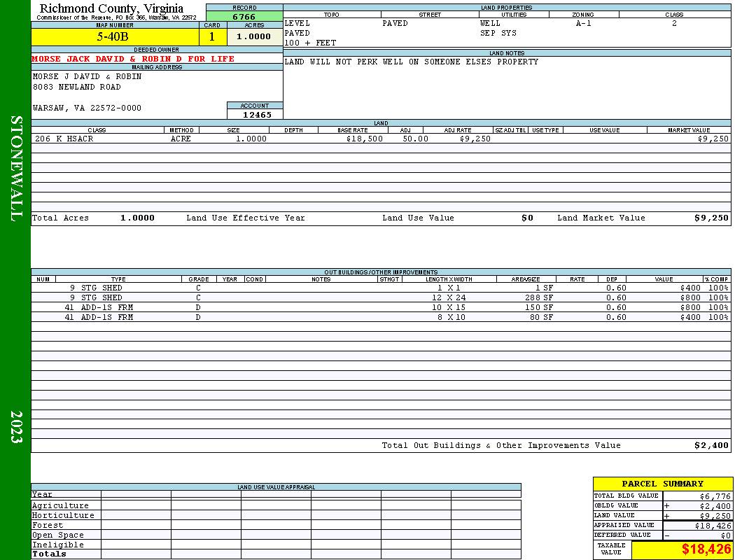Select base rate $18,500

click(x=365, y=139)
